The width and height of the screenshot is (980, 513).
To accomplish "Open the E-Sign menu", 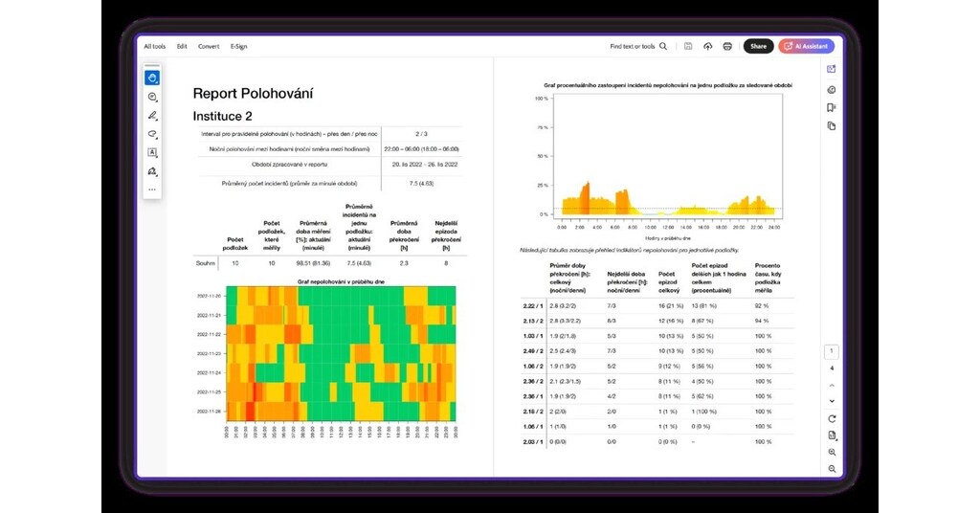I will click(x=238, y=46).
